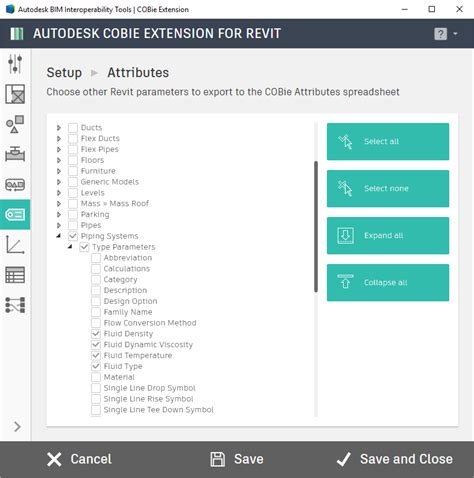
Task: Uncheck the Fluid Density checkbox
Action: (x=96, y=334)
